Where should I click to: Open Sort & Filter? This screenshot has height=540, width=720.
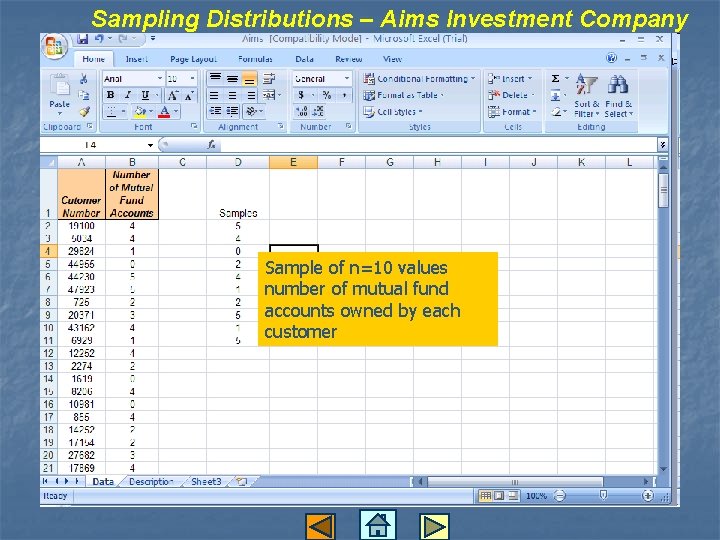pos(586,96)
